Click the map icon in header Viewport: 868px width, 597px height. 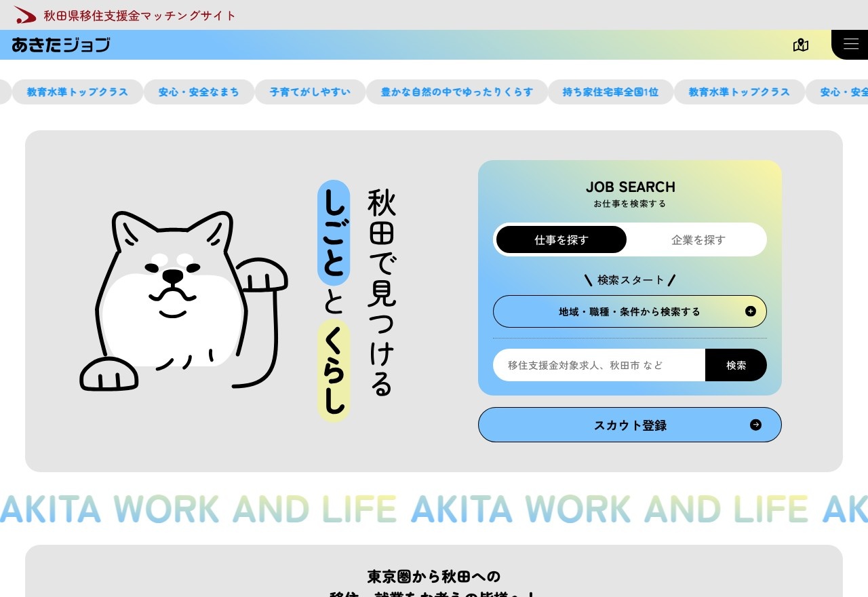800,45
